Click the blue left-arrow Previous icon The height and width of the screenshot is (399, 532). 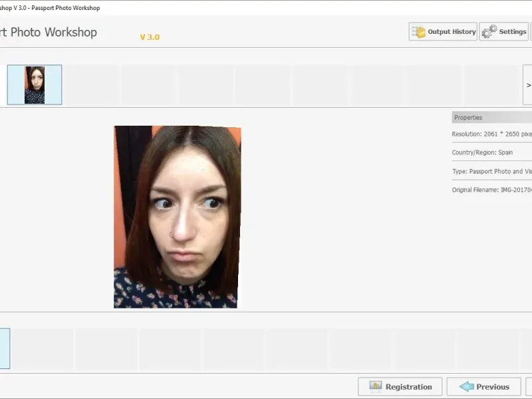coord(467,386)
